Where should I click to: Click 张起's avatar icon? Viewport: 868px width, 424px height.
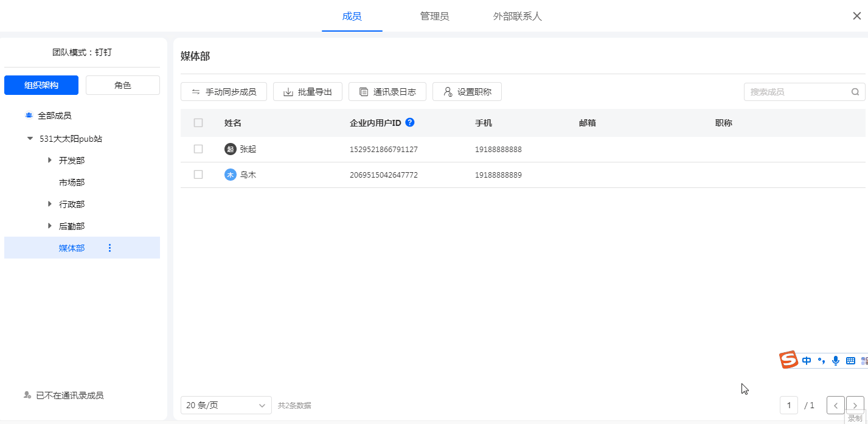230,149
